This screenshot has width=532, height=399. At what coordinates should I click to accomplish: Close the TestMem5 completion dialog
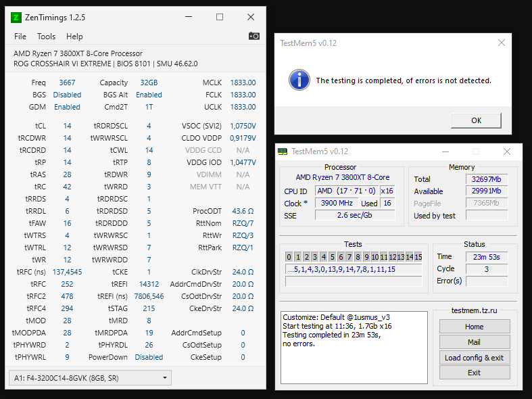point(501,43)
